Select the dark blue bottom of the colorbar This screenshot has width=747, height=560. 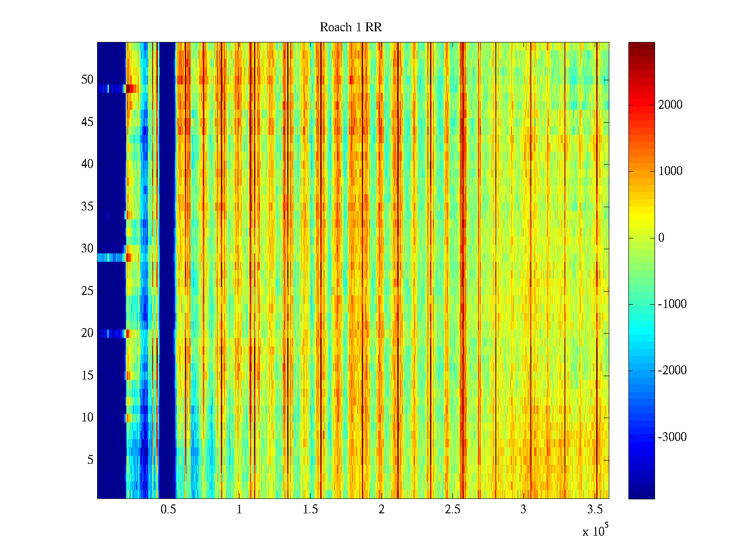[641, 492]
